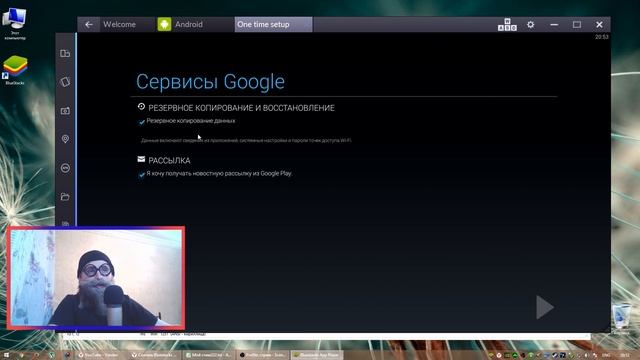640x360 pixels.
Task: Click the Сервисы Google heading
Action: (x=210, y=82)
